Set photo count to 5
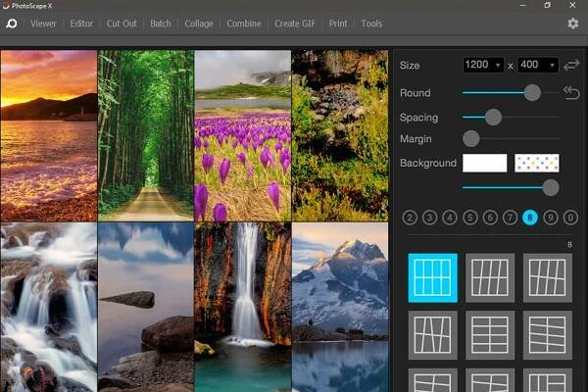The width and height of the screenshot is (588, 392). coord(469,218)
